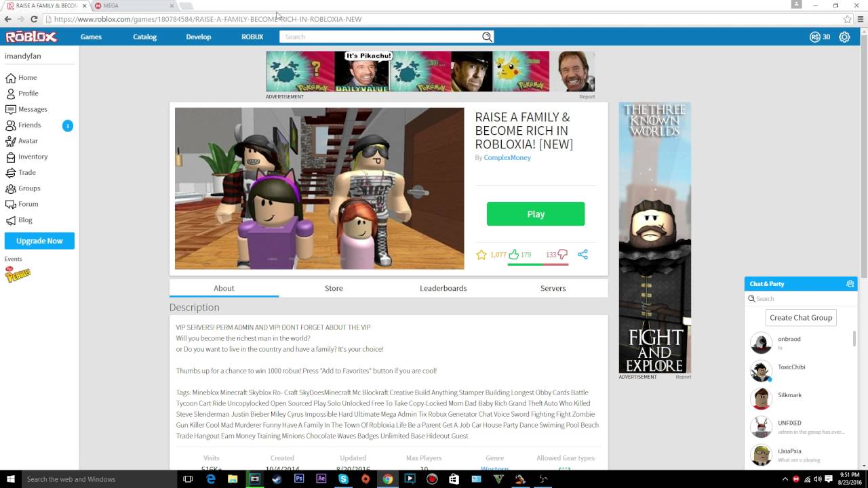This screenshot has height=488, width=868.
Task: Click the Chrome address bar
Action: click(444, 19)
